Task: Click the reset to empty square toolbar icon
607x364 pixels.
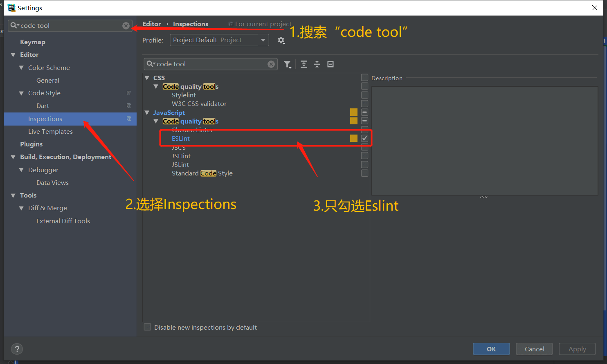Action: point(330,64)
